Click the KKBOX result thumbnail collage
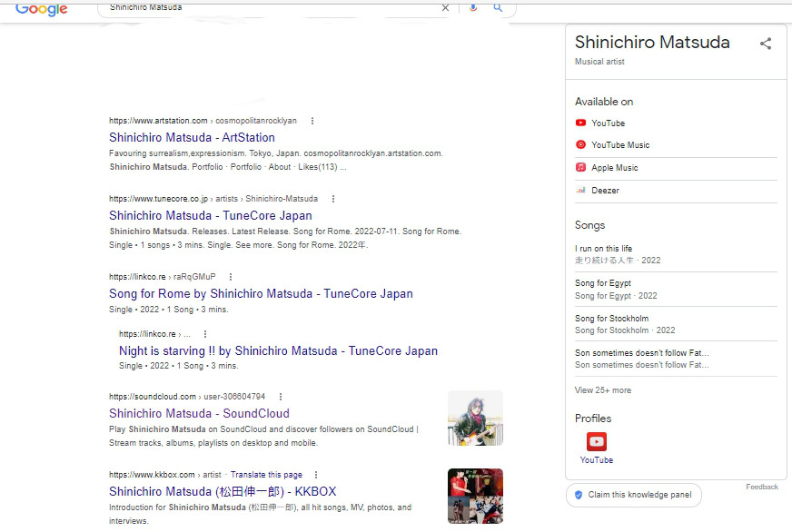The image size is (792, 532). click(475, 496)
